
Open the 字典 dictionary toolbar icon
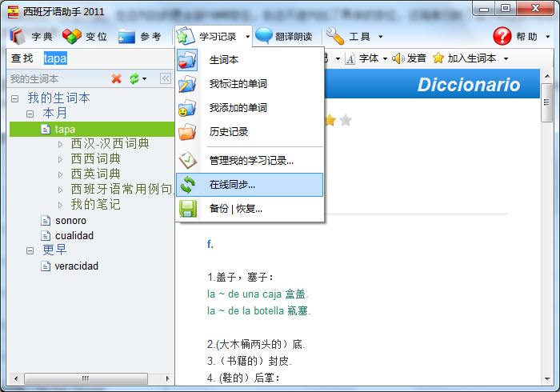point(17,36)
